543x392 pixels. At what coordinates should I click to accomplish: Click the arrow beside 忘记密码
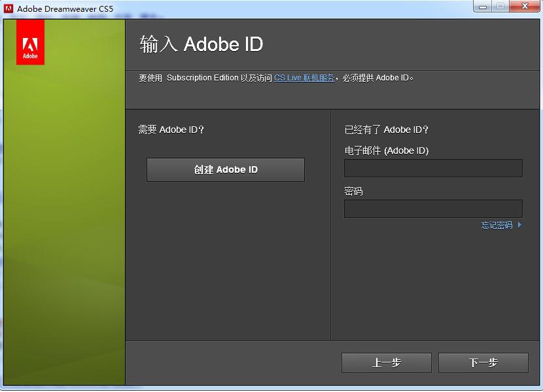(x=519, y=225)
